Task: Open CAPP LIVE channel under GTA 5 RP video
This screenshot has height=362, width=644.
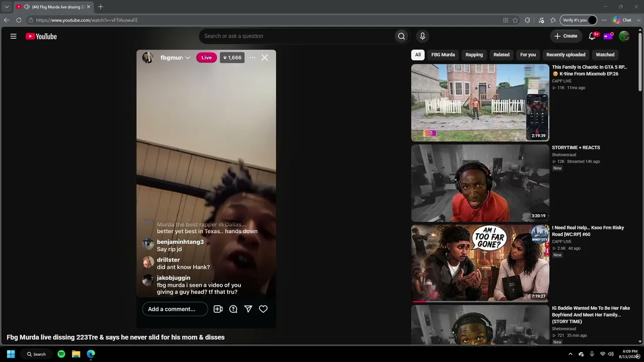Action: pyautogui.click(x=561, y=81)
